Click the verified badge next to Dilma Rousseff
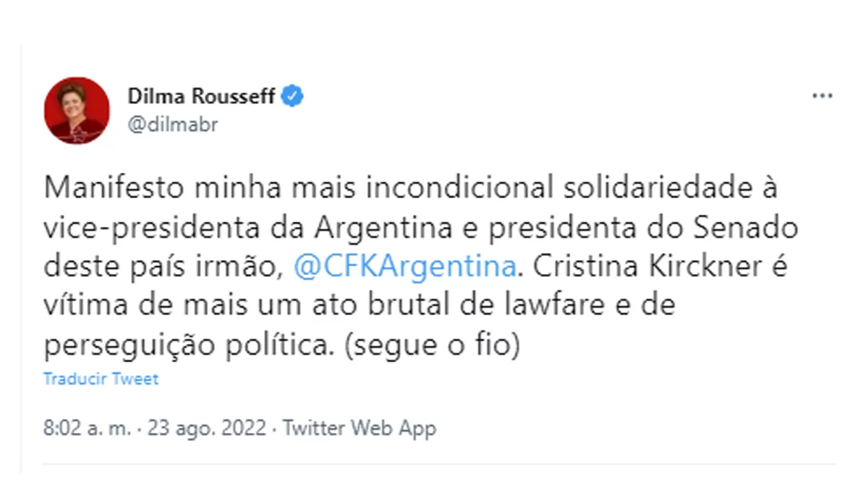The width and height of the screenshot is (868, 488). (x=294, y=94)
